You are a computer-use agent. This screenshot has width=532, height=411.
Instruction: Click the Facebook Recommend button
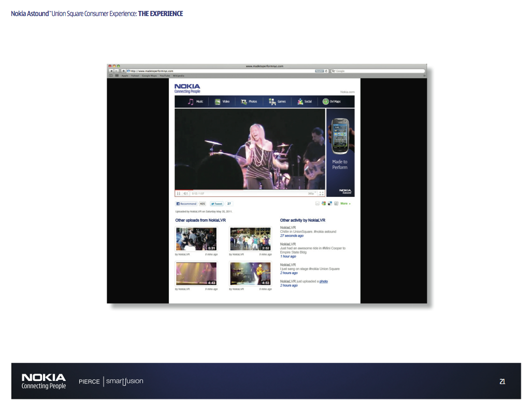coord(186,204)
